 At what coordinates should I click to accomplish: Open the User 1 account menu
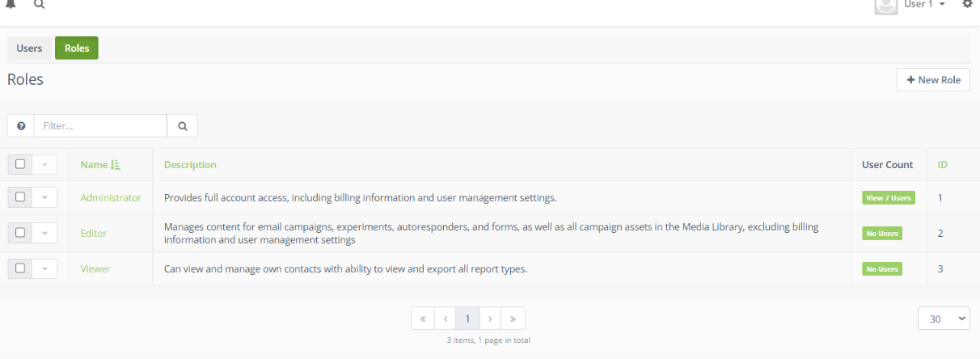coord(924,5)
